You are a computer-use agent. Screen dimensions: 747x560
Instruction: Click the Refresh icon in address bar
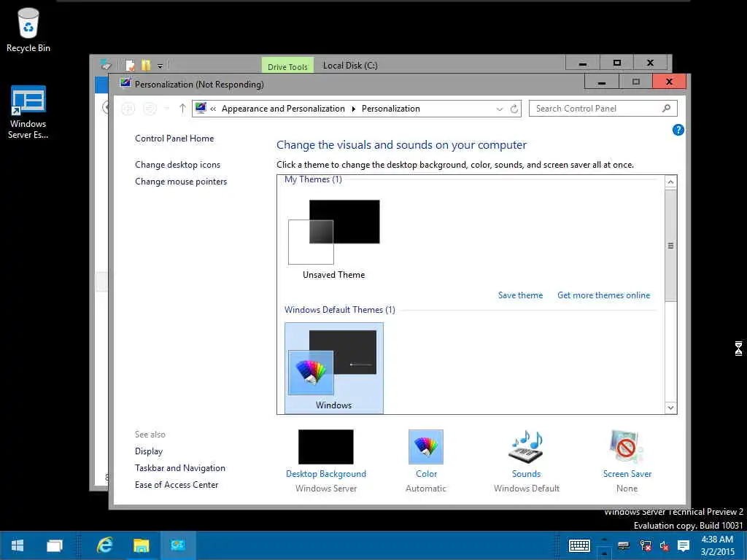pos(514,109)
